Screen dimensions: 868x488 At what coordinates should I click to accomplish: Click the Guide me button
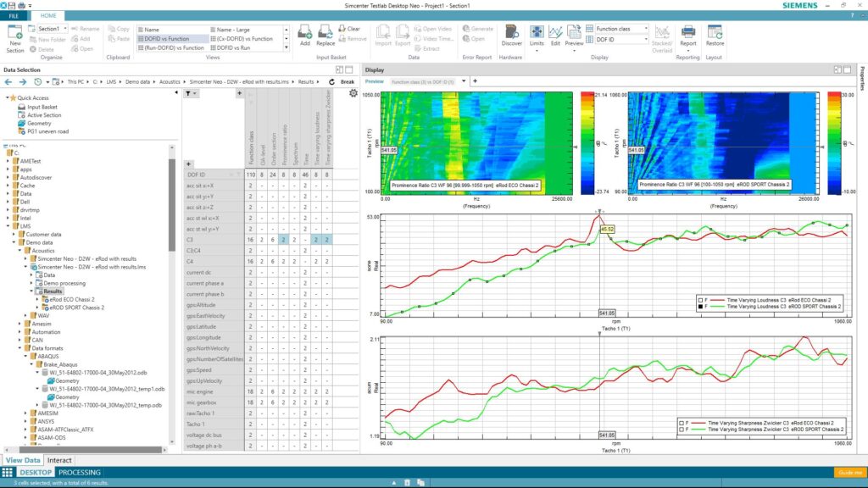click(x=849, y=472)
